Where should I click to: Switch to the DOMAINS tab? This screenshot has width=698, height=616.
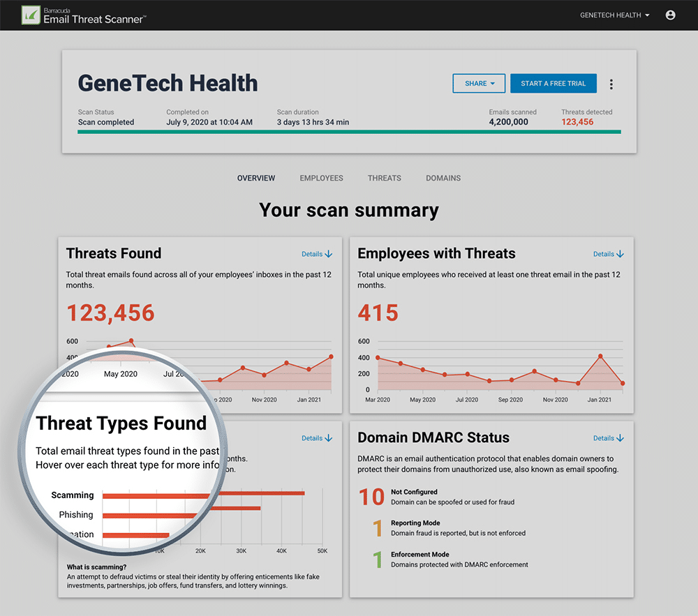[x=443, y=178]
